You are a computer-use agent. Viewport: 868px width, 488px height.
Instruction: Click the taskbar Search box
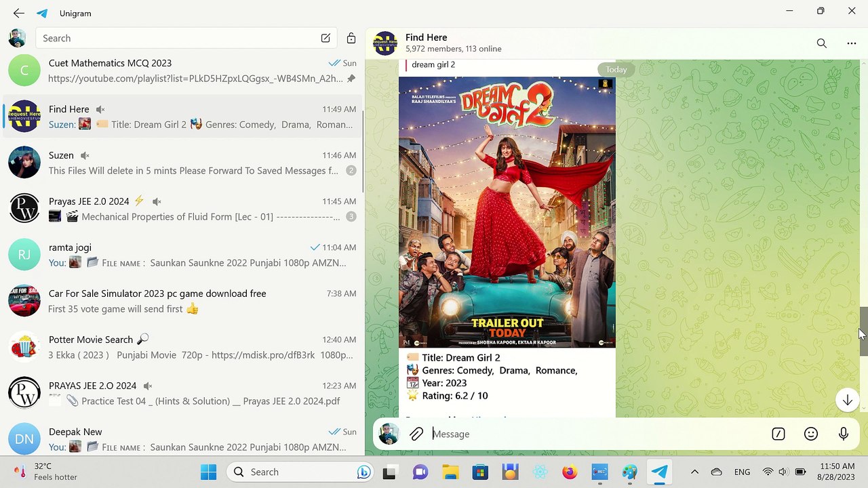(x=301, y=472)
